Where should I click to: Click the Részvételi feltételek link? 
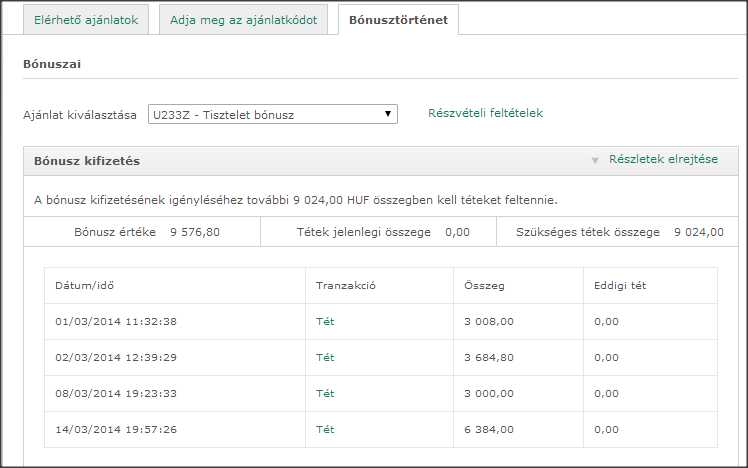click(485, 113)
